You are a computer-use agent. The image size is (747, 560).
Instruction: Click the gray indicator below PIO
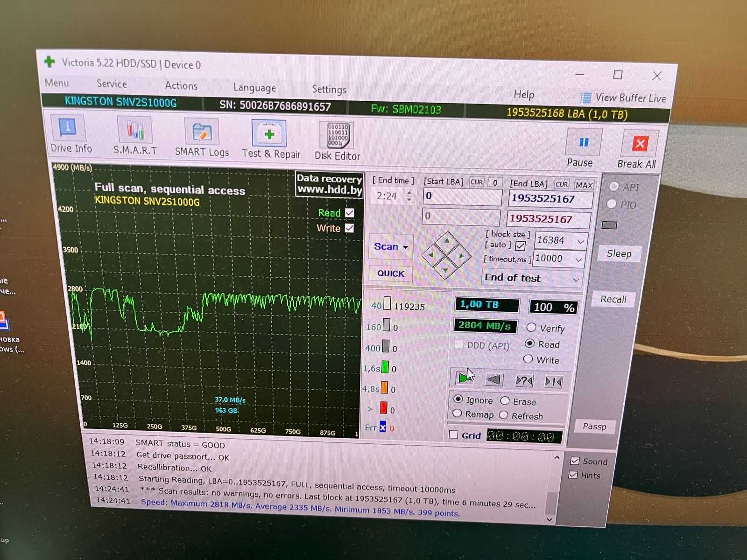609,225
